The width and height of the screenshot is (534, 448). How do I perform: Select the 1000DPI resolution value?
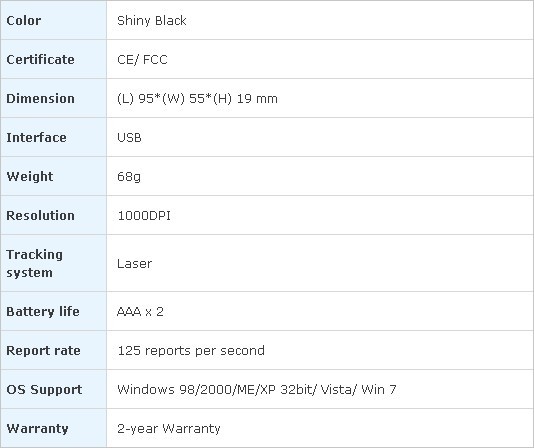click(144, 216)
